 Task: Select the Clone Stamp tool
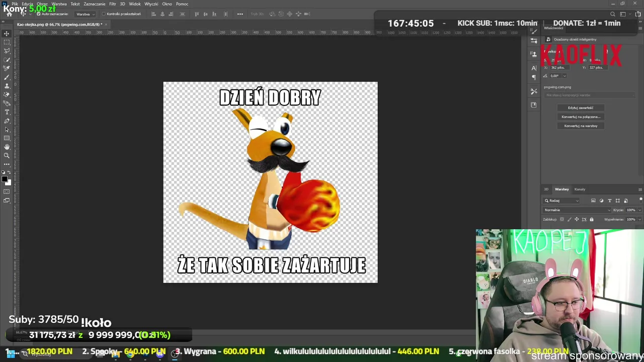click(x=7, y=85)
